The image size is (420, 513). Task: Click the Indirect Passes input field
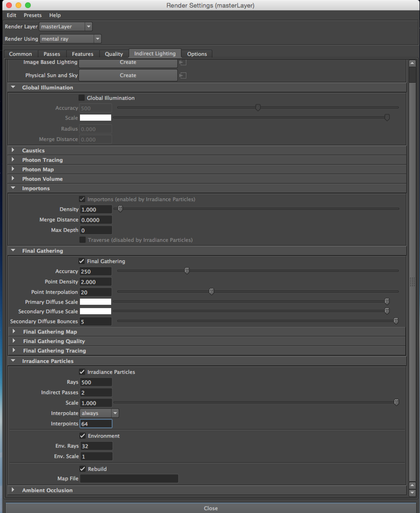click(x=96, y=392)
